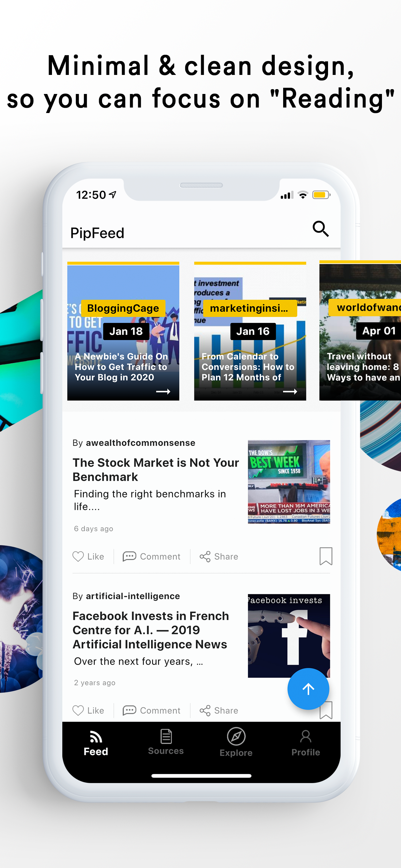401x868 pixels.
Task: Tap the Facebook Invests headline
Action: click(151, 630)
